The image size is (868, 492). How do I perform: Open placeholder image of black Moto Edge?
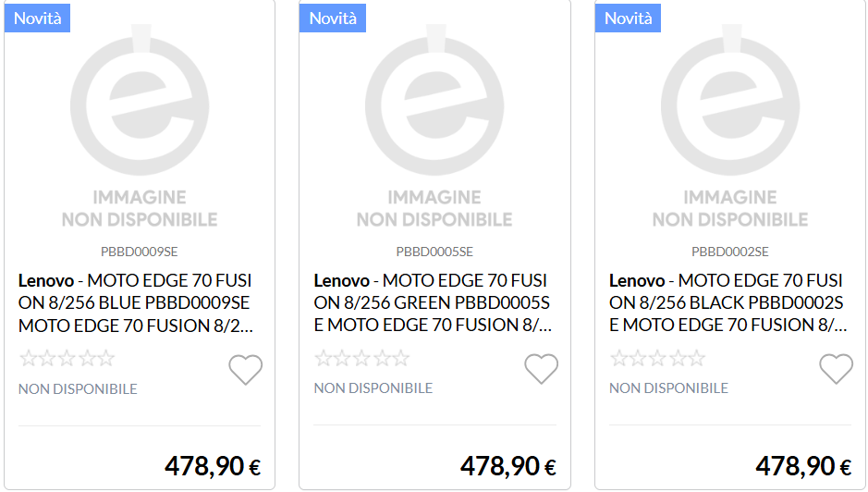pyautogui.click(x=730, y=129)
